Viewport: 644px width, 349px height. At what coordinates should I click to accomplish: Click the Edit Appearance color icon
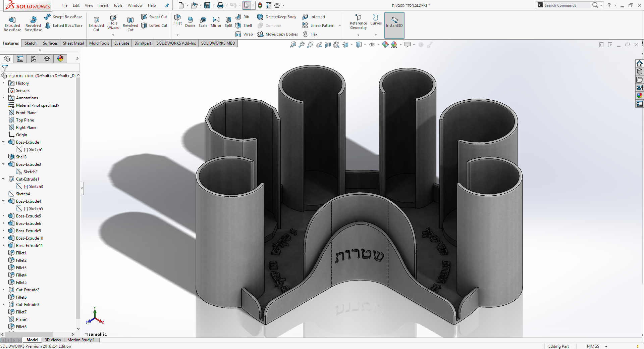[x=385, y=45]
